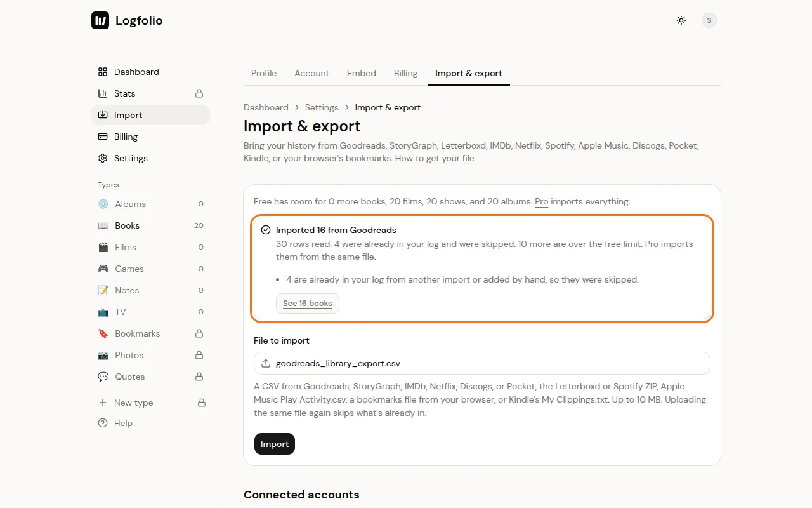Open the Books type with 20 entries
Image resolution: width=812 pixels, height=508 pixels.
click(x=150, y=225)
